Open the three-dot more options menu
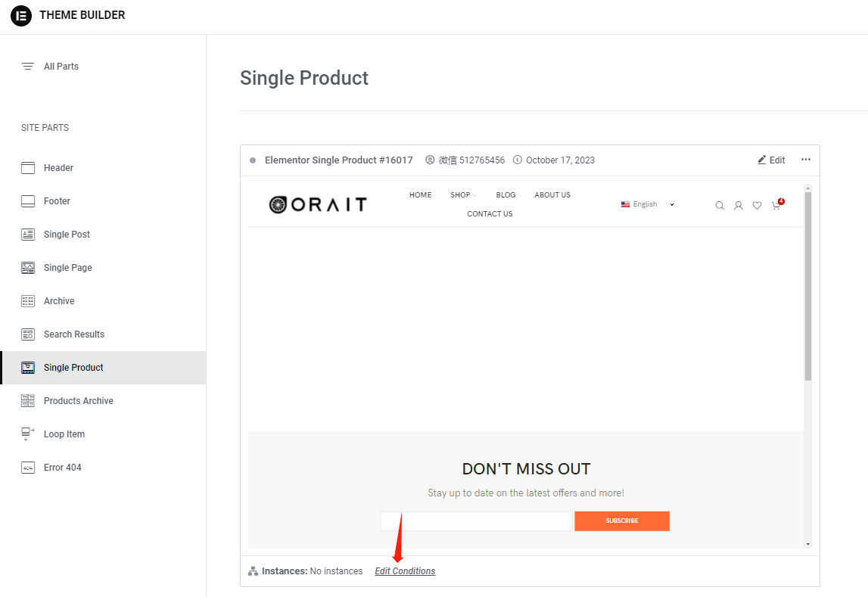 [806, 160]
